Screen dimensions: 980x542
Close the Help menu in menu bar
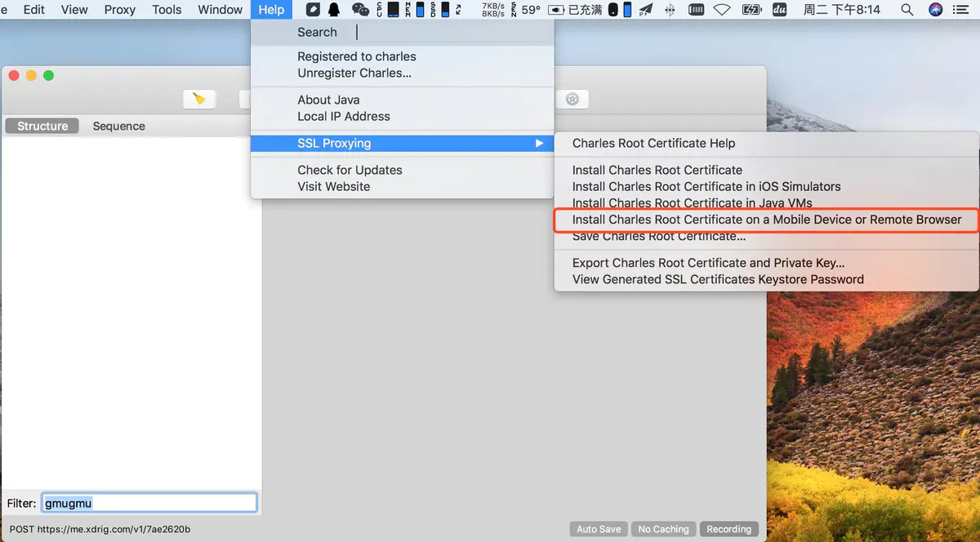[271, 10]
